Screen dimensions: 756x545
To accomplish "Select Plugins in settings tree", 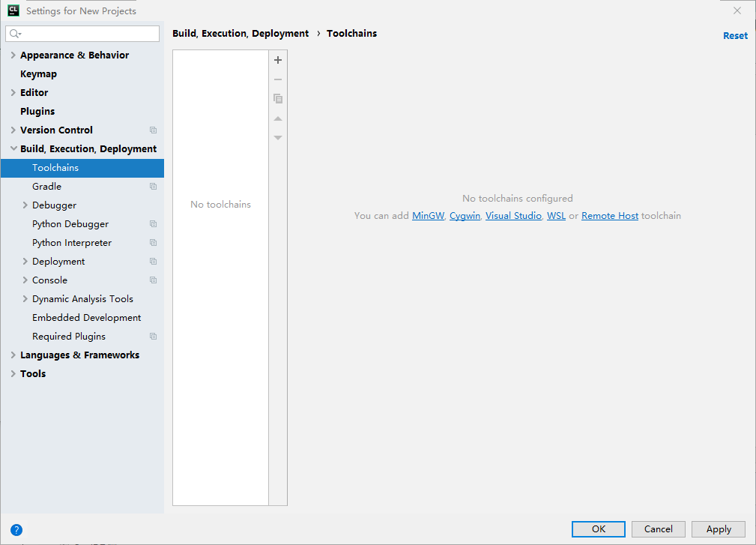I will (37, 112).
